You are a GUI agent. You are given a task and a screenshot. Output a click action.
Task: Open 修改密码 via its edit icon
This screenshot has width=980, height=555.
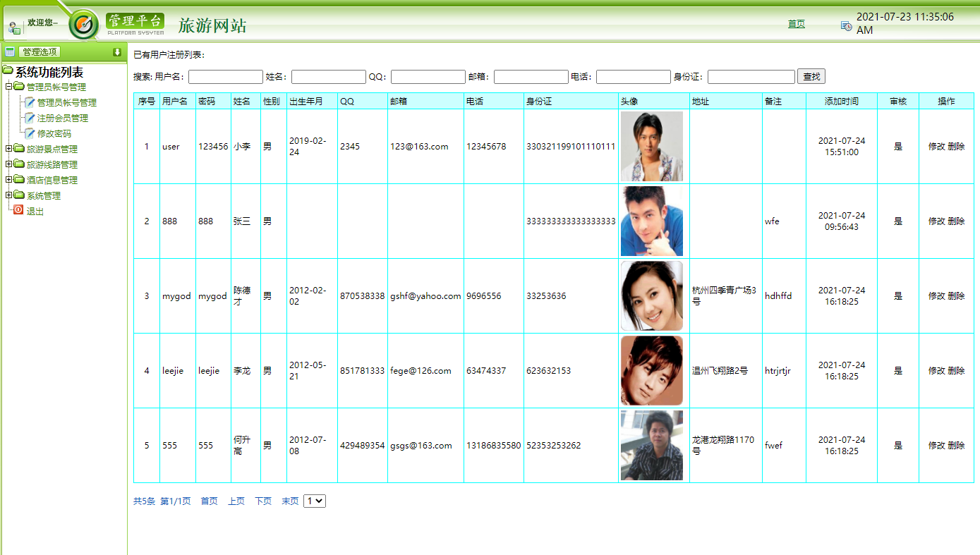(30, 133)
